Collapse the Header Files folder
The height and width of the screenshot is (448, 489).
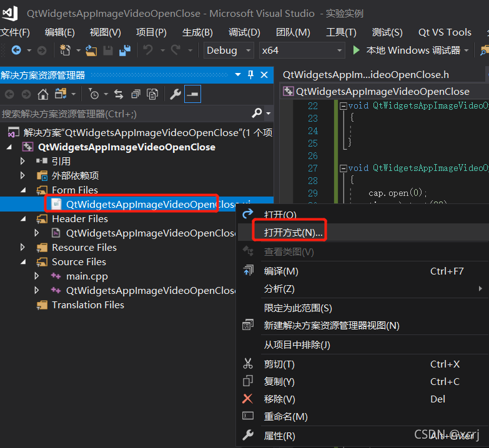(23, 219)
